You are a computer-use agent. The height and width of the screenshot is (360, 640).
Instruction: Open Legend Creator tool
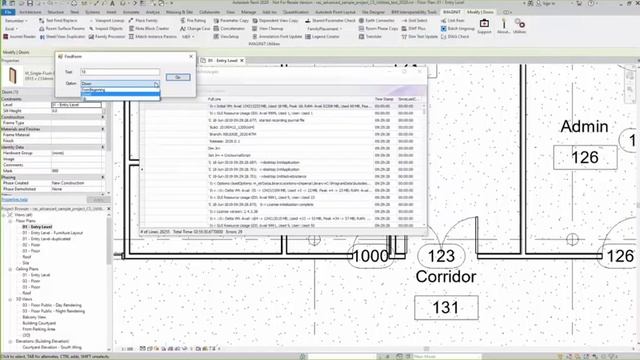(x=322, y=36)
